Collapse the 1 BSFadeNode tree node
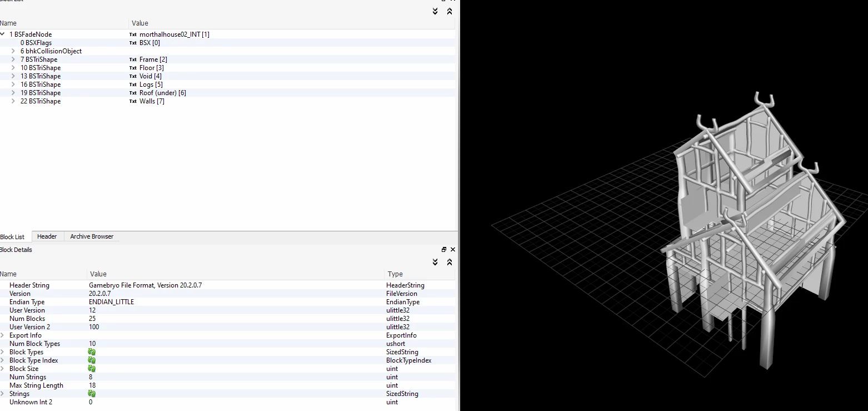Screen dimensions: 868x411 [x=3, y=34]
